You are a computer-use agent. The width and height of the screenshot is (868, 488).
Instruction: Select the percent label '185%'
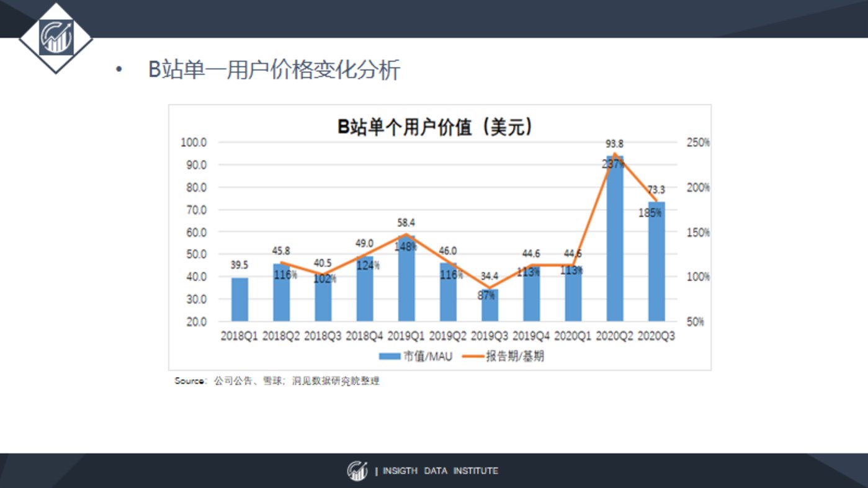click(650, 213)
